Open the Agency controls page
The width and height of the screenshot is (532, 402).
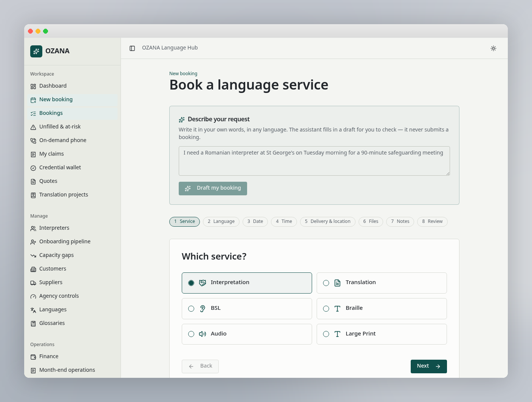point(73,296)
